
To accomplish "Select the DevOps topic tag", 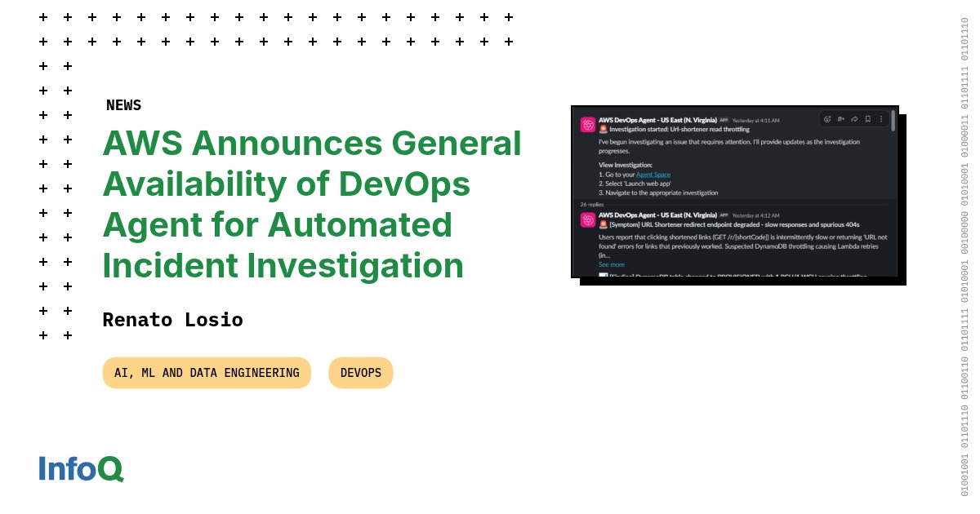I will coord(360,373).
